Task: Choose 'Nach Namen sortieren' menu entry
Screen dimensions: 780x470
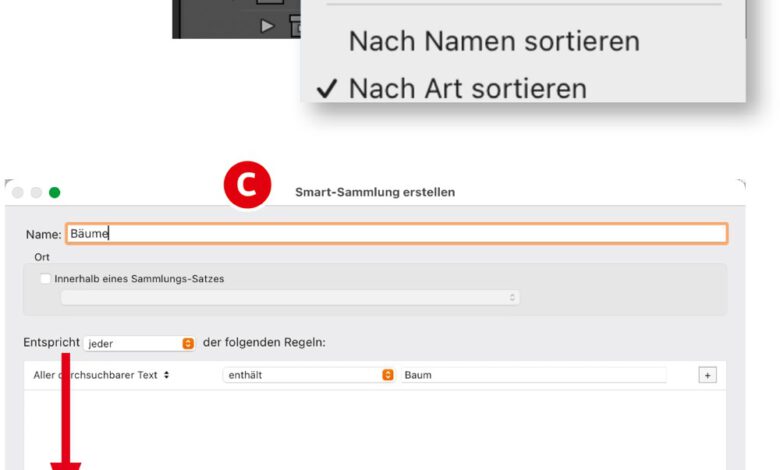Action: 494,41
